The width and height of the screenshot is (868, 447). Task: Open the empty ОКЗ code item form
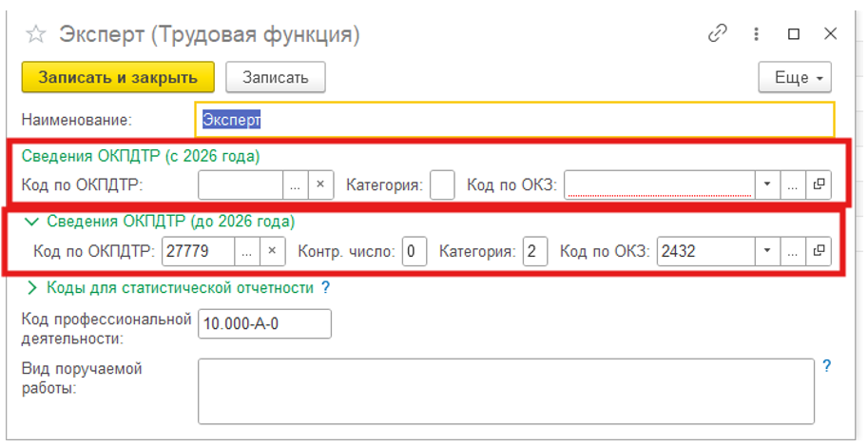pos(818,185)
